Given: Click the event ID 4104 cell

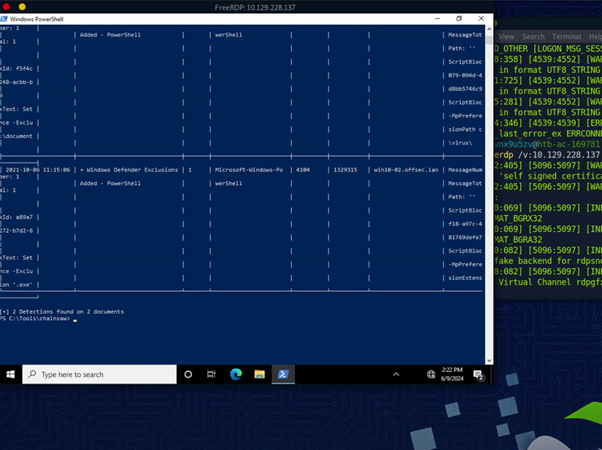Looking at the screenshot, I should click(303, 170).
